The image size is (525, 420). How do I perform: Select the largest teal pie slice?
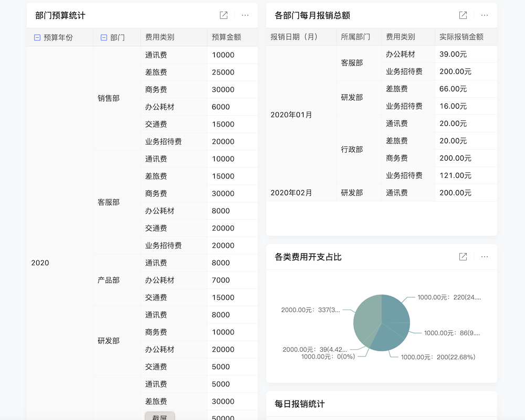tap(367, 315)
